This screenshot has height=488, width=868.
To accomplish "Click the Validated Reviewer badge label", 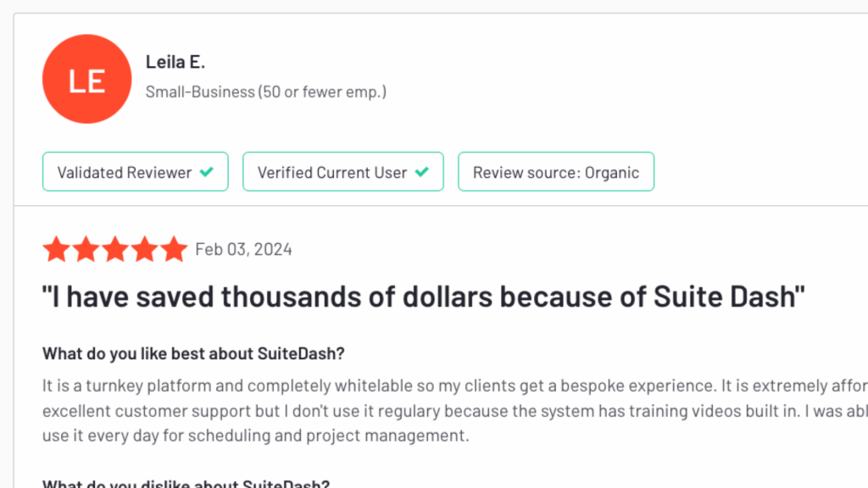I will pos(125,172).
